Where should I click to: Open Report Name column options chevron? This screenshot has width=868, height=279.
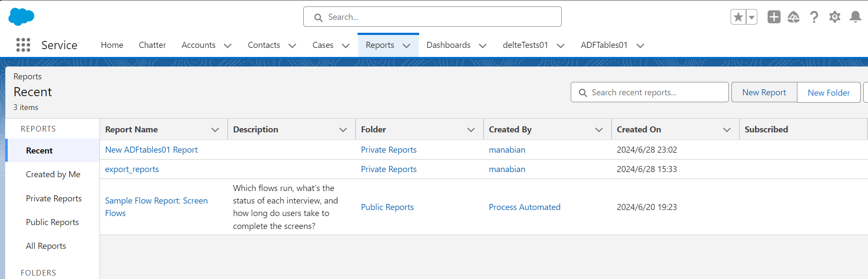(x=215, y=130)
